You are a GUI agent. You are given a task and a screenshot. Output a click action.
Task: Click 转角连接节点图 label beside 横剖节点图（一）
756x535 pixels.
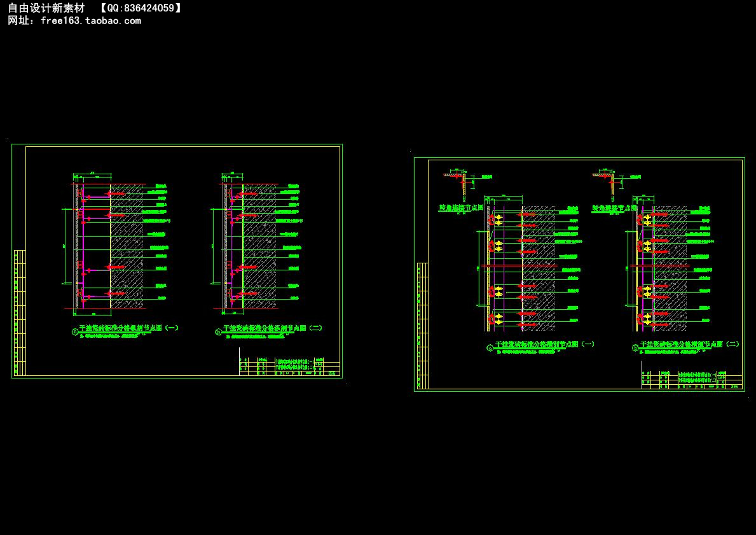click(461, 208)
